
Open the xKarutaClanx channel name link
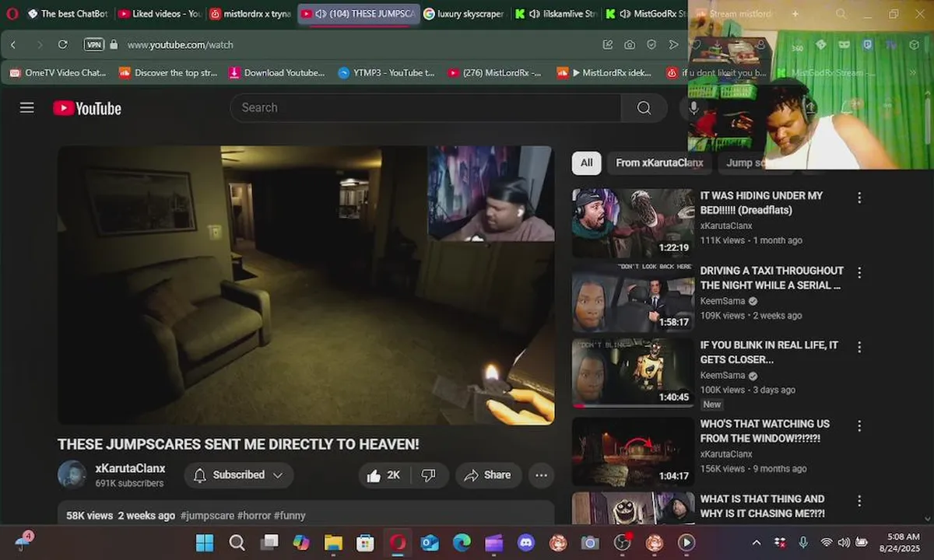click(x=130, y=468)
